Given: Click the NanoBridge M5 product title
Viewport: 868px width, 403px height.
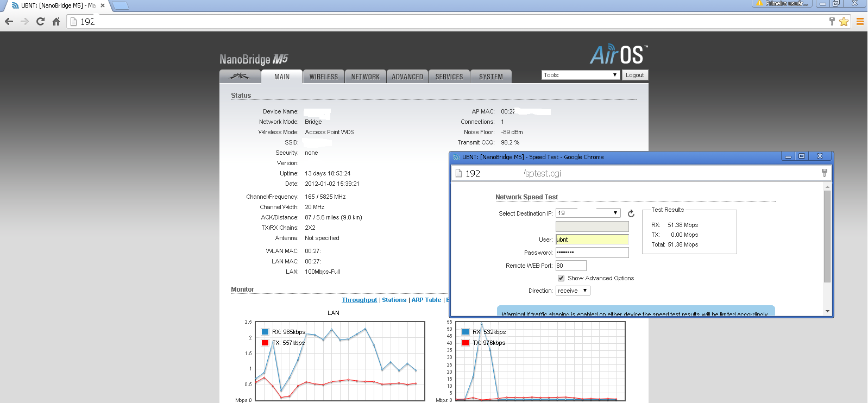Looking at the screenshot, I should 254,59.
